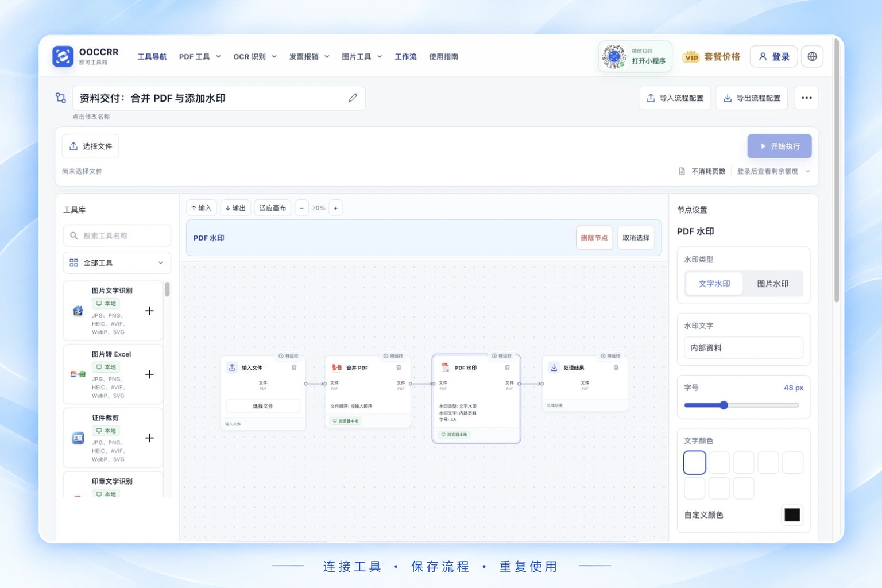The height and width of the screenshot is (588, 882).
Task: Open the 套餐价格 VIP pricing page
Action: coord(711,57)
